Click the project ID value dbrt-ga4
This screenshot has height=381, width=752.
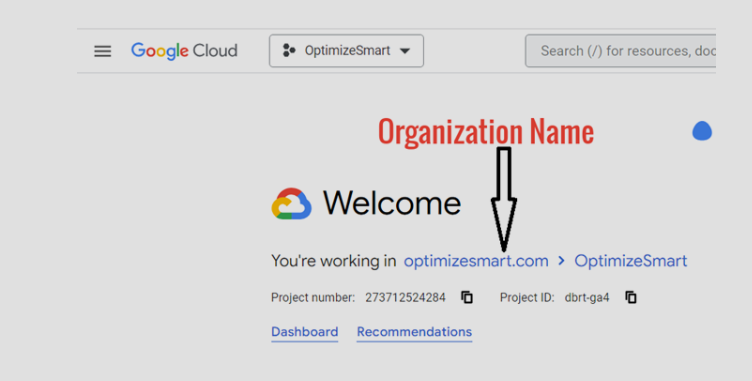587,298
